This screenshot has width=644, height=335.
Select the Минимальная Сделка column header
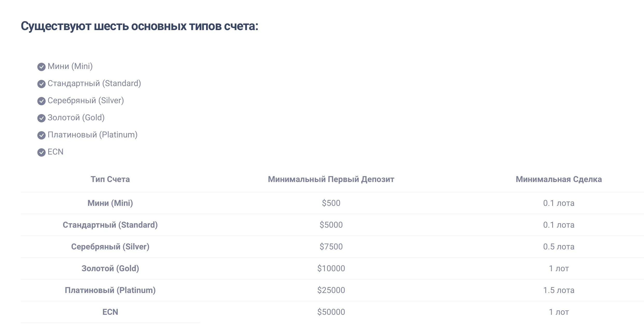(559, 179)
